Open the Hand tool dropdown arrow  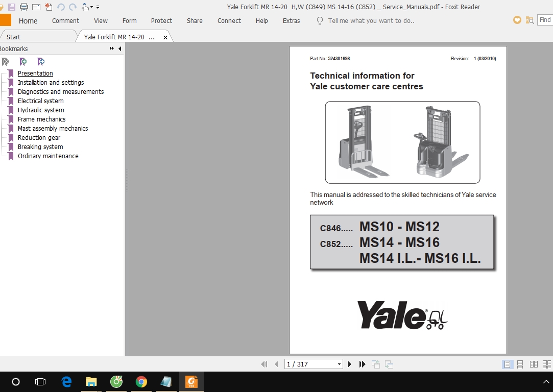click(x=91, y=7)
